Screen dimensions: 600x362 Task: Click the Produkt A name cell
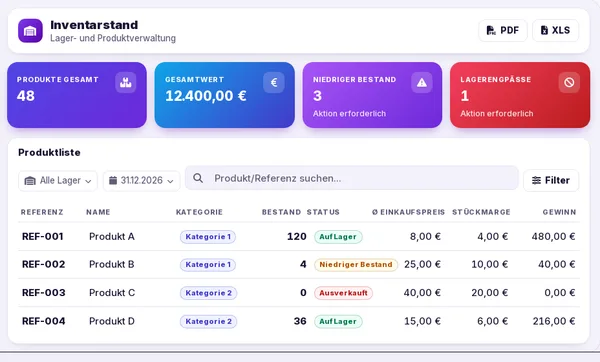click(x=112, y=236)
